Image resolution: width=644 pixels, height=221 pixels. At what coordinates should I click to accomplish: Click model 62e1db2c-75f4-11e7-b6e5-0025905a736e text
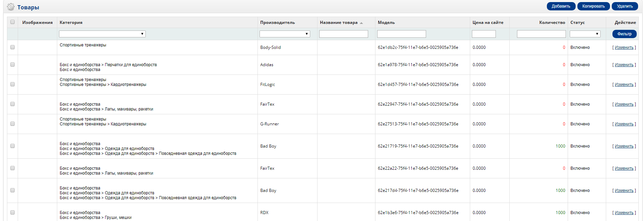tap(418, 47)
